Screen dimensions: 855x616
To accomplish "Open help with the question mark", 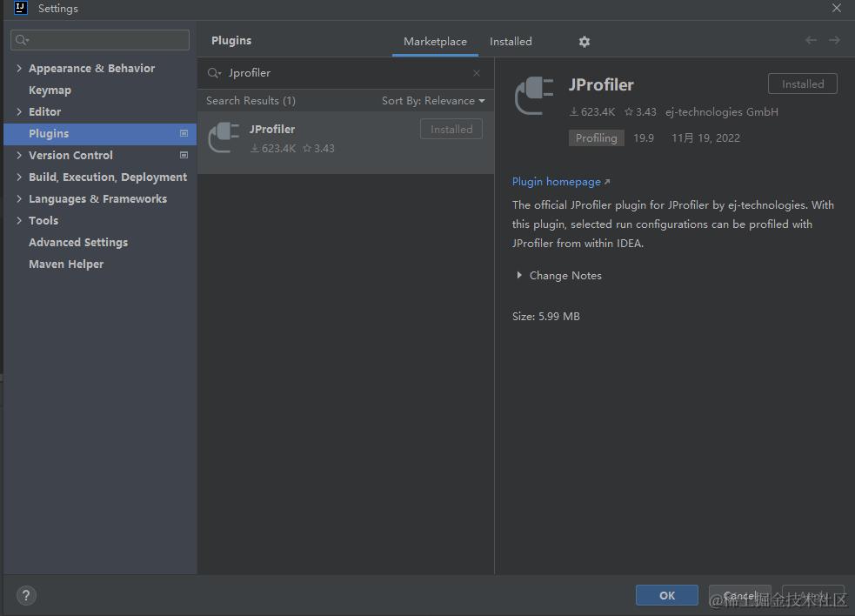I will click(26, 595).
